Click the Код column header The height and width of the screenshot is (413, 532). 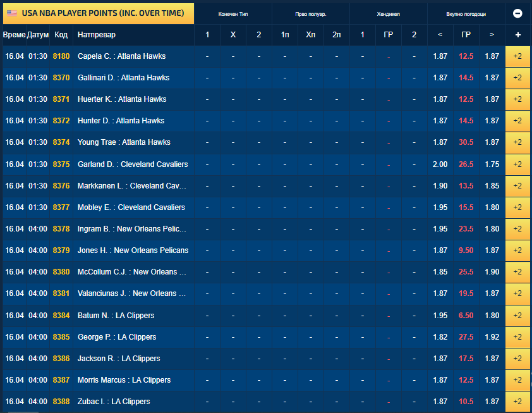61,35
